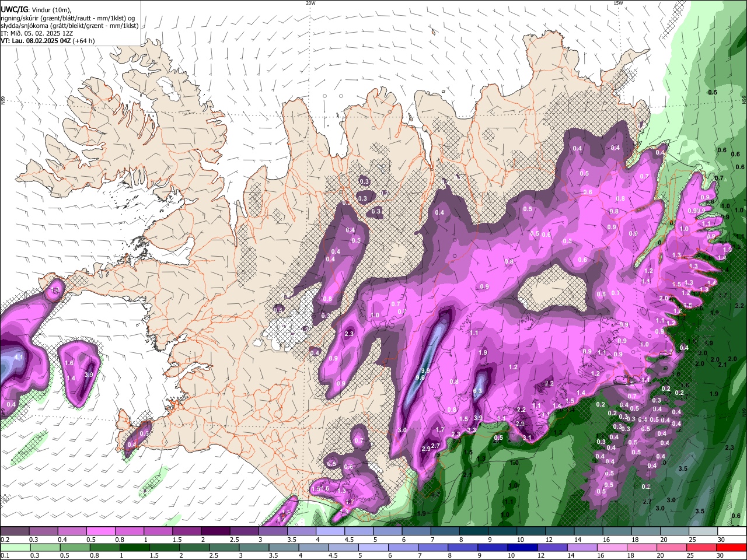
Task: Click the light purple 14 rain legend swatch
Action: (582, 548)
